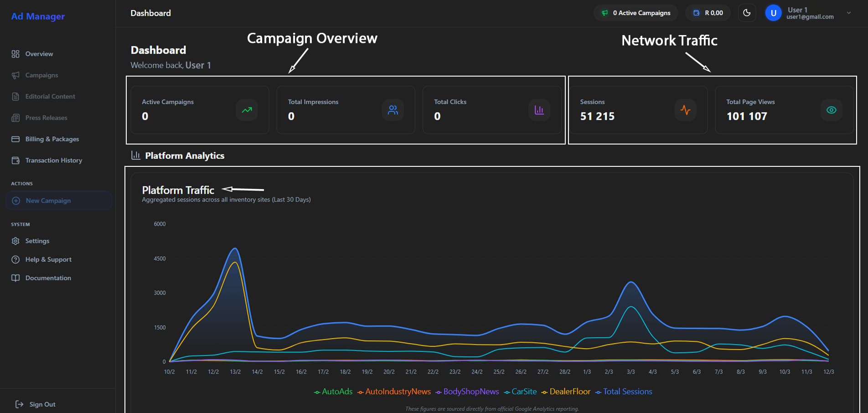Click Sign Out at the bottom
The image size is (868, 413).
tap(42, 404)
